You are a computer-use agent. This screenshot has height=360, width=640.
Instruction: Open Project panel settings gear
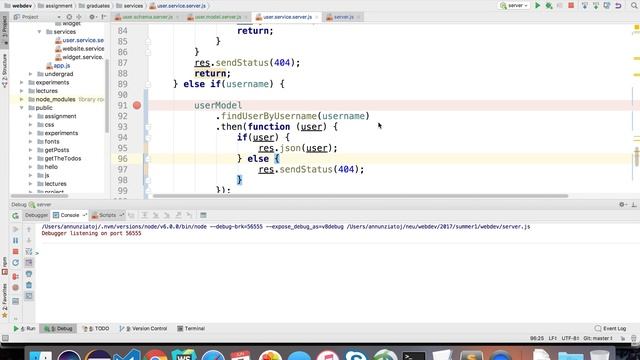(92, 17)
